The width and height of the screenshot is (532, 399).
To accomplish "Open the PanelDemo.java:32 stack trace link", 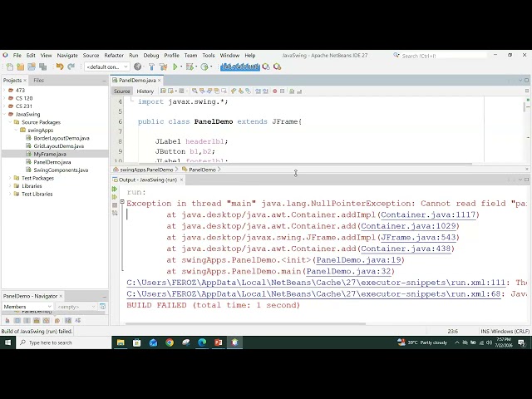I will point(348,272).
